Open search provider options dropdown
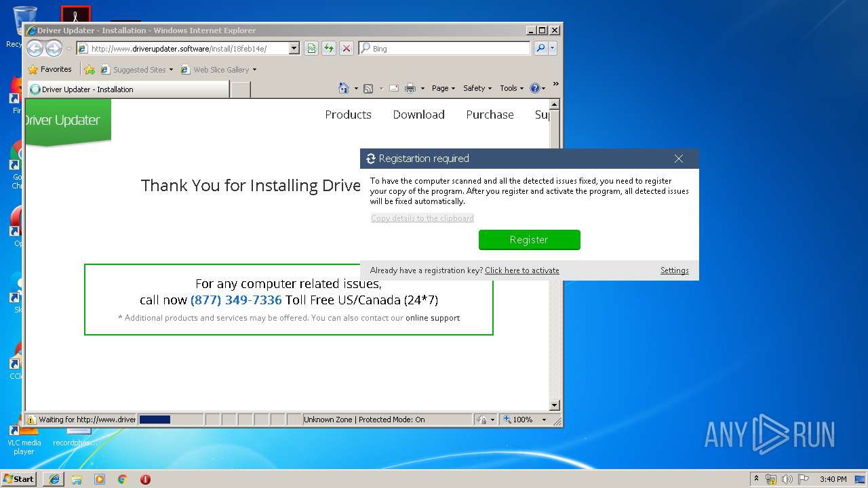 point(553,48)
